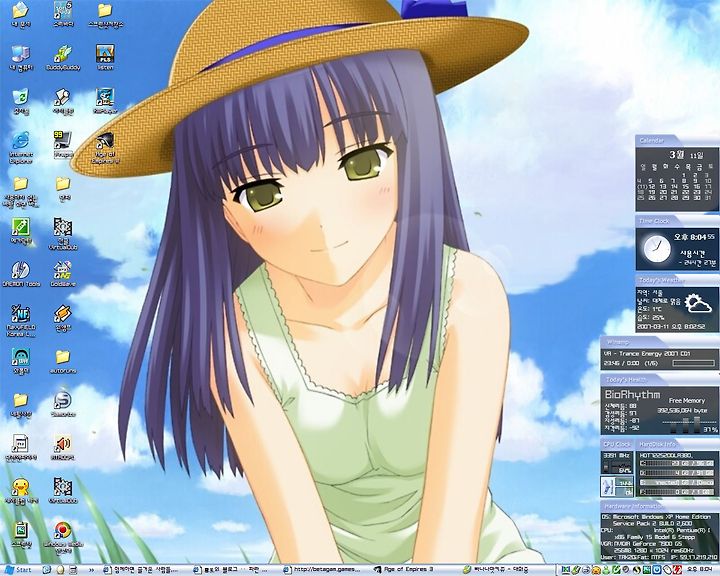This screenshot has height=576, width=720.
Task: Switch to the 블로그 taskbar window
Action: click(x=233, y=570)
